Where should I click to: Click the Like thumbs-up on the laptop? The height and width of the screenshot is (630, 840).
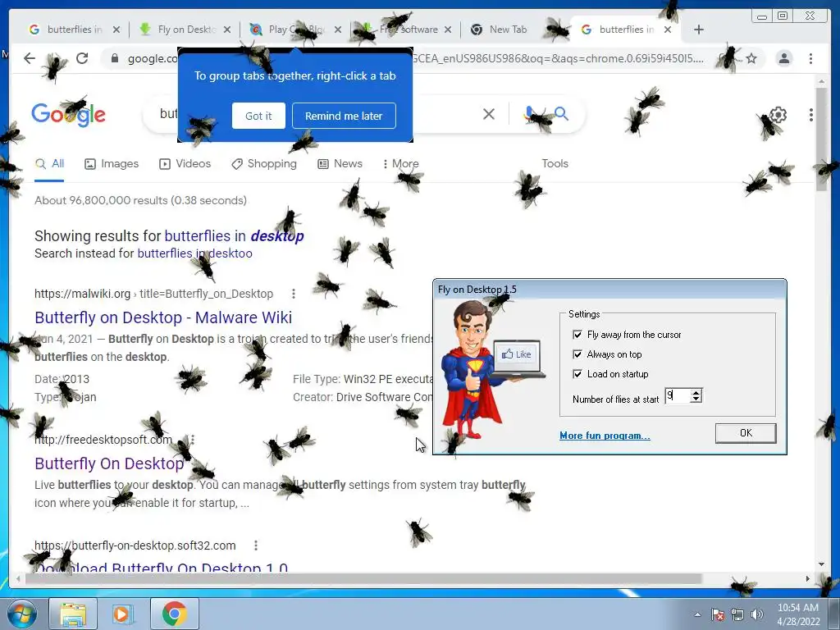(517, 354)
